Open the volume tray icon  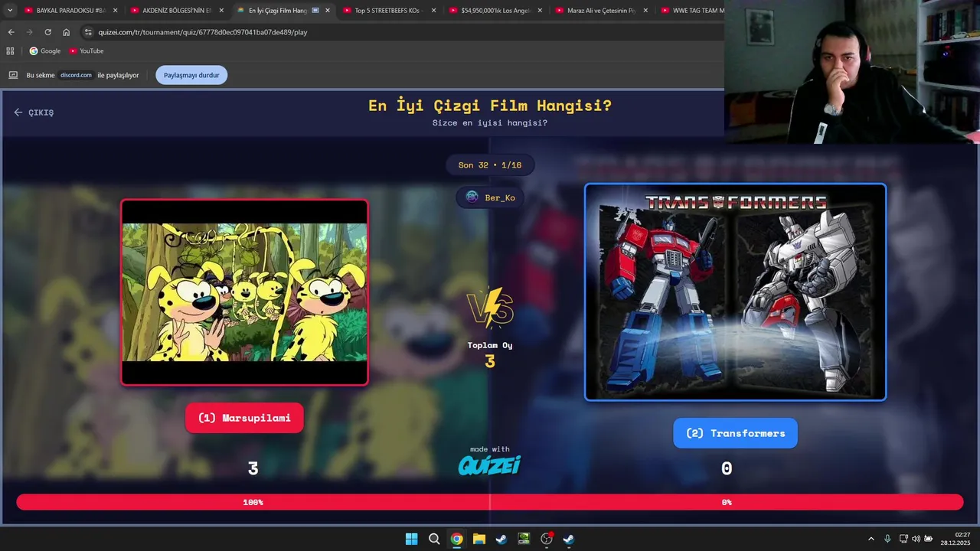(916, 539)
